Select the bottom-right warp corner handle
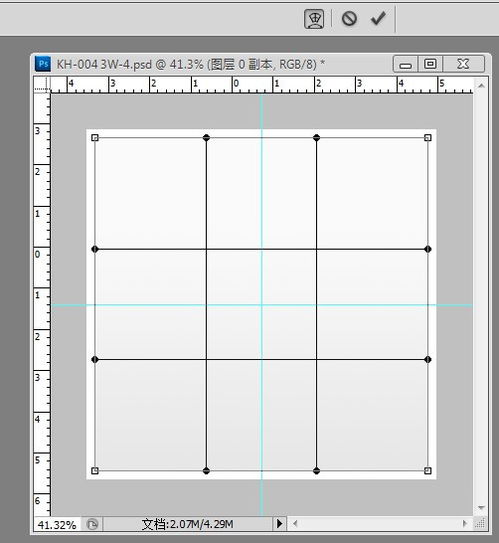499x543 pixels. click(x=428, y=471)
